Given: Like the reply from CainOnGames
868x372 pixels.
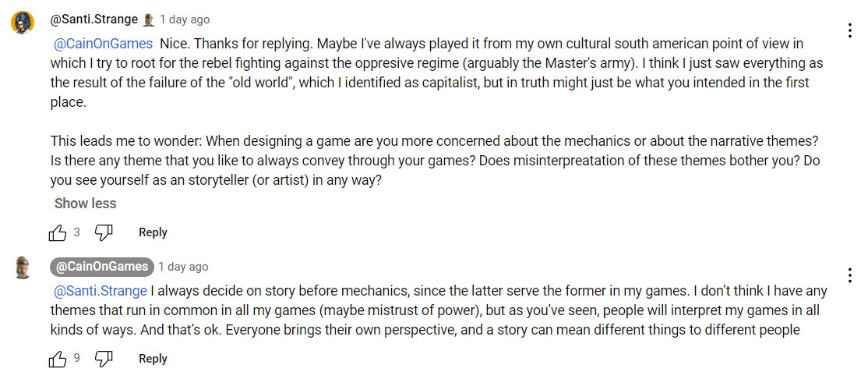Looking at the screenshot, I should pos(58,359).
